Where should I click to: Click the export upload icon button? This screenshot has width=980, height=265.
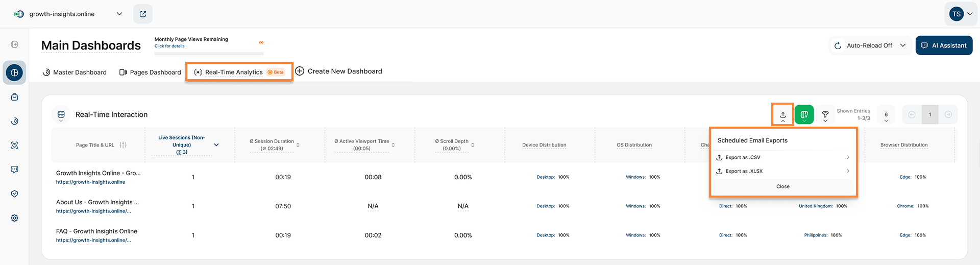(783, 114)
